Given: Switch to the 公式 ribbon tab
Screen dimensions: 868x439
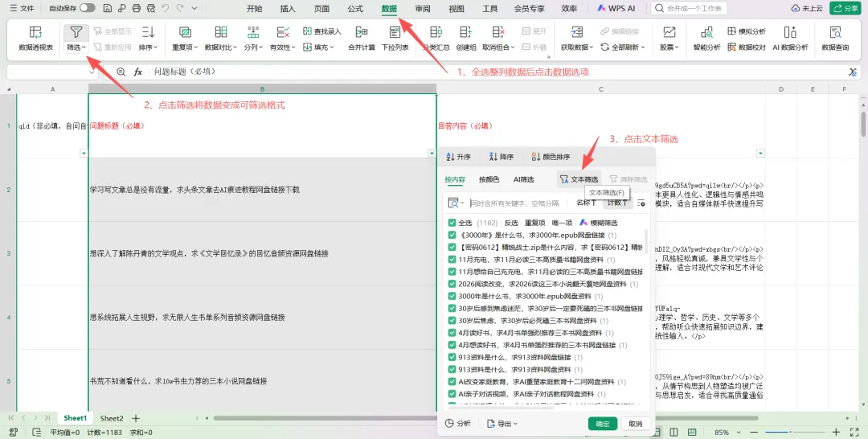Looking at the screenshot, I should click(355, 8).
